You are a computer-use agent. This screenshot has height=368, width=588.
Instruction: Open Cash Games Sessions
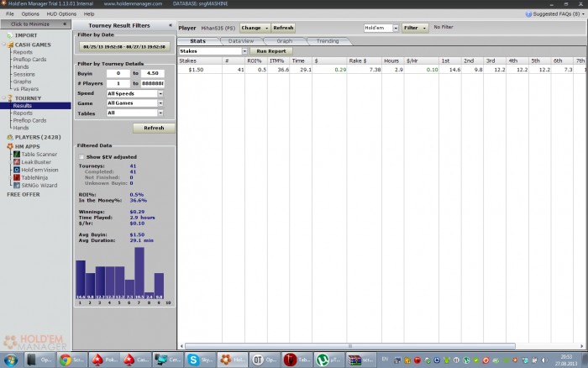tap(24, 74)
